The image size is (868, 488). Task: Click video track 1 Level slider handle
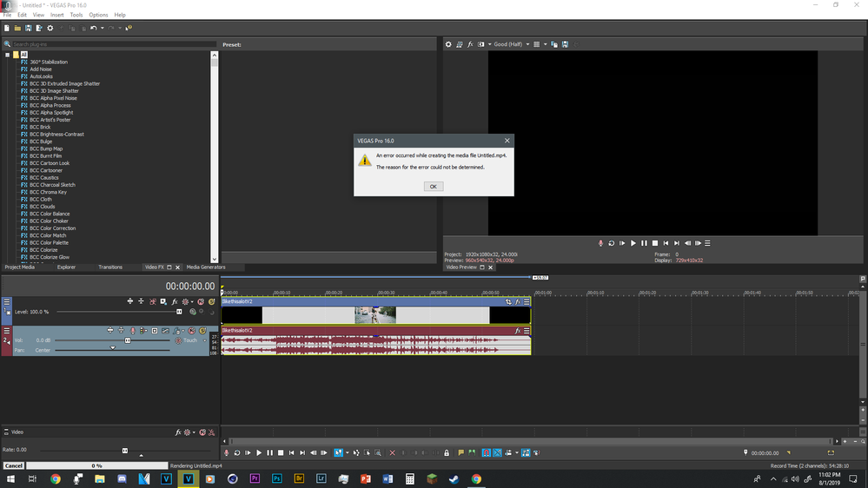coord(179,312)
